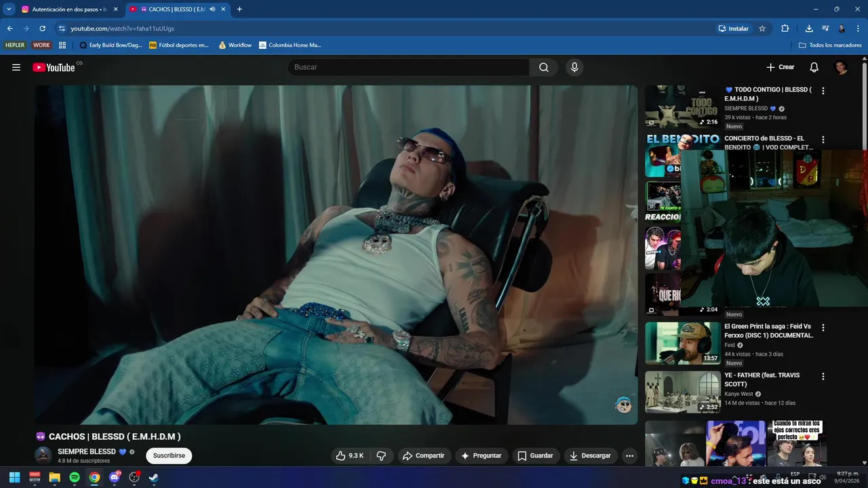Open Chrome downloads icon
The width and height of the screenshot is (868, 488).
[809, 28]
